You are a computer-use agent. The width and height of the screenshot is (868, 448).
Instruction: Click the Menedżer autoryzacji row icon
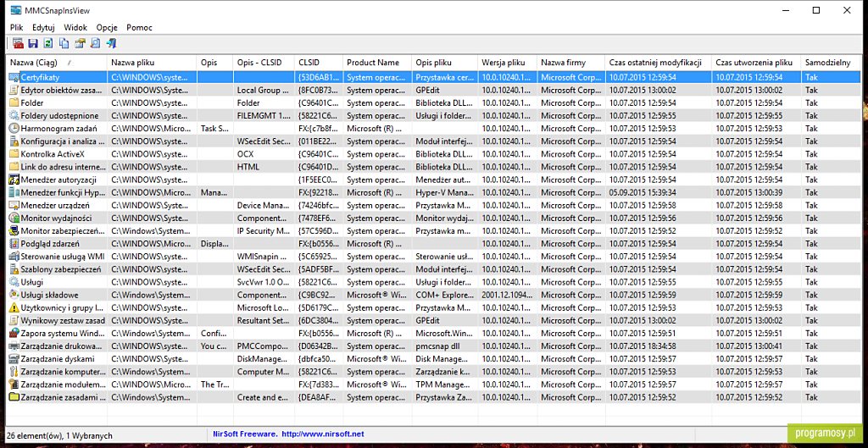14,180
